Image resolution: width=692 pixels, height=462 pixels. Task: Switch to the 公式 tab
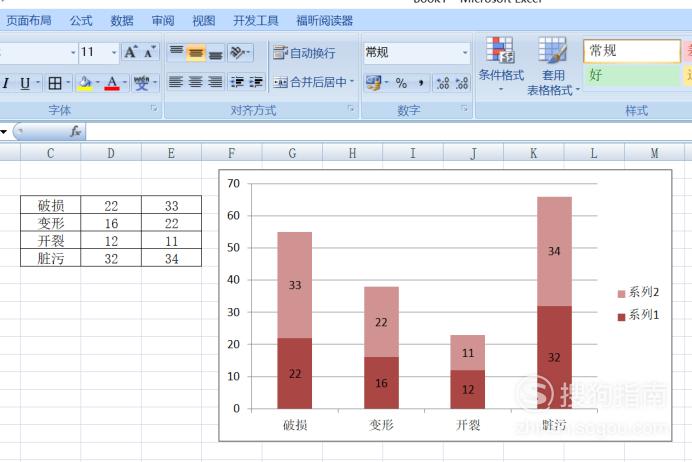pos(81,20)
